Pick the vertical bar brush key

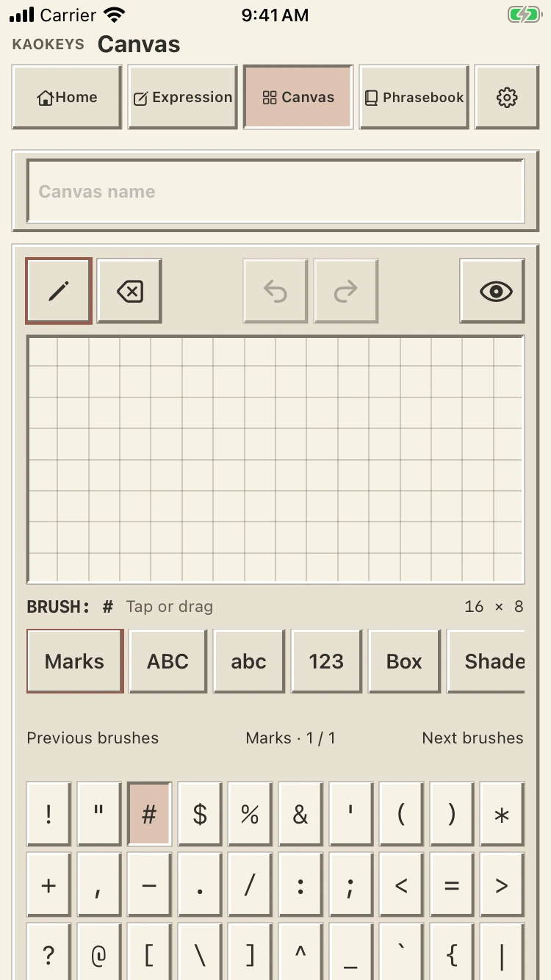click(x=502, y=952)
